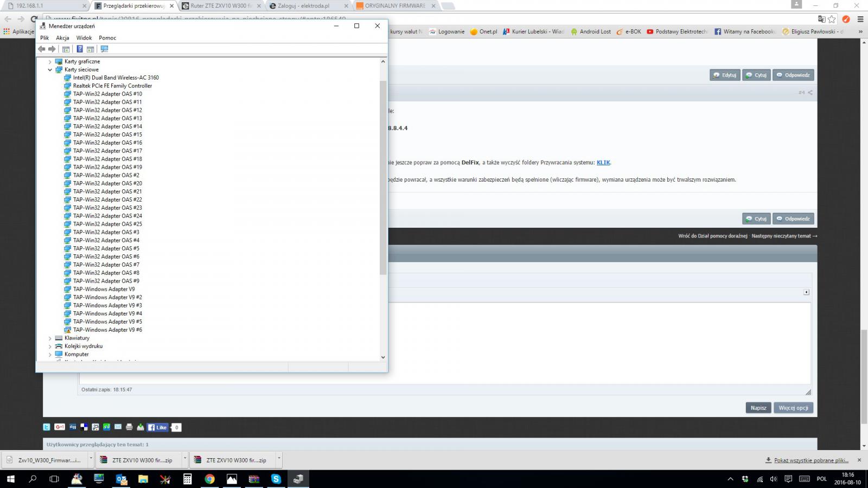Screen dimensions: 868x488
Task: Click the Forward arrow in Device Manager toolbar
Action: [52, 49]
